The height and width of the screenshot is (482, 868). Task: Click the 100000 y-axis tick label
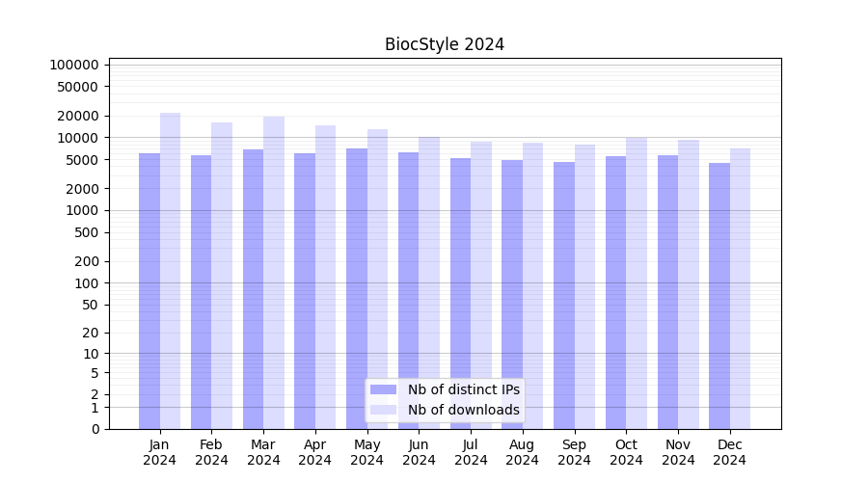(74, 65)
